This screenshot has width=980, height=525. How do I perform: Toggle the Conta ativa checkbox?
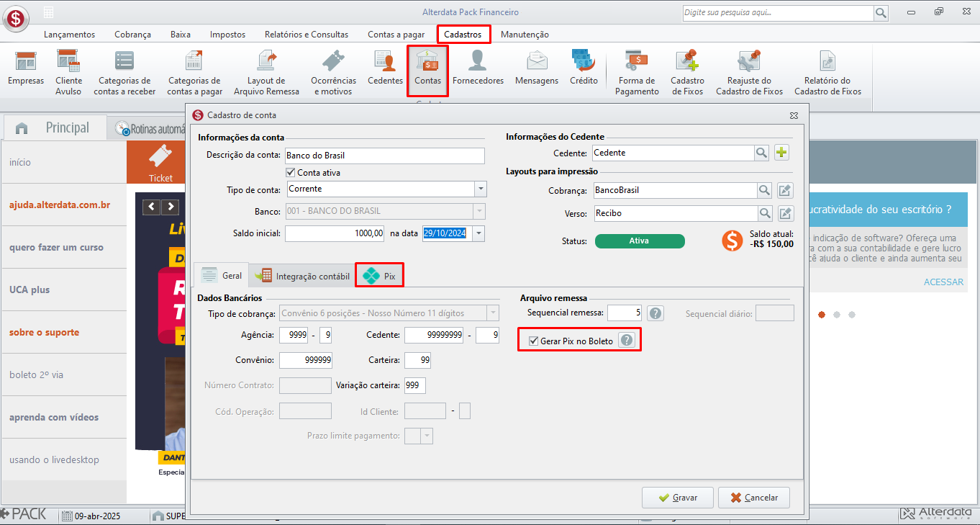tap(291, 173)
